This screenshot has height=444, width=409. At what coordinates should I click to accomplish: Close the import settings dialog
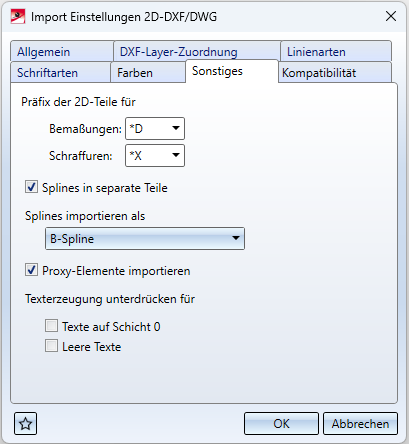click(x=391, y=16)
